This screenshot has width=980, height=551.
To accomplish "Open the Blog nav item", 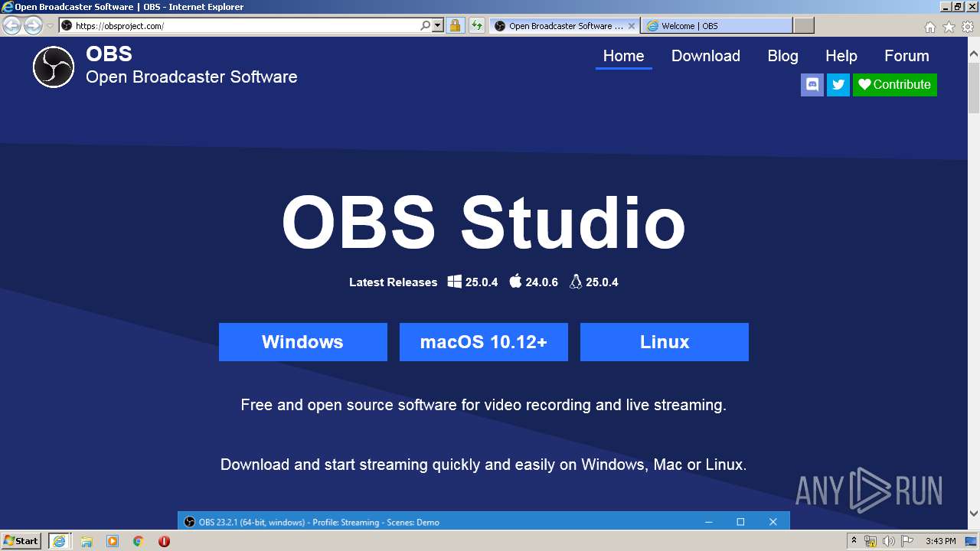I will 782,56.
